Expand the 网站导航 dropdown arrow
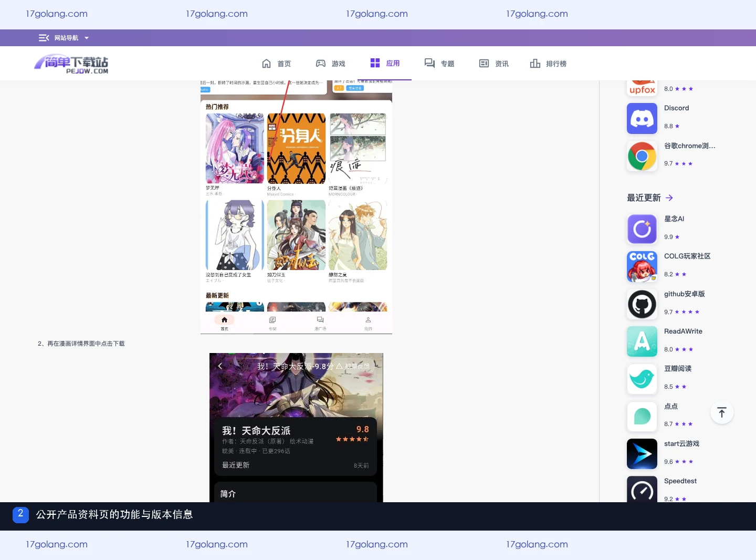Image resolution: width=756 pixels, height=560 pixels. (87, 38)
